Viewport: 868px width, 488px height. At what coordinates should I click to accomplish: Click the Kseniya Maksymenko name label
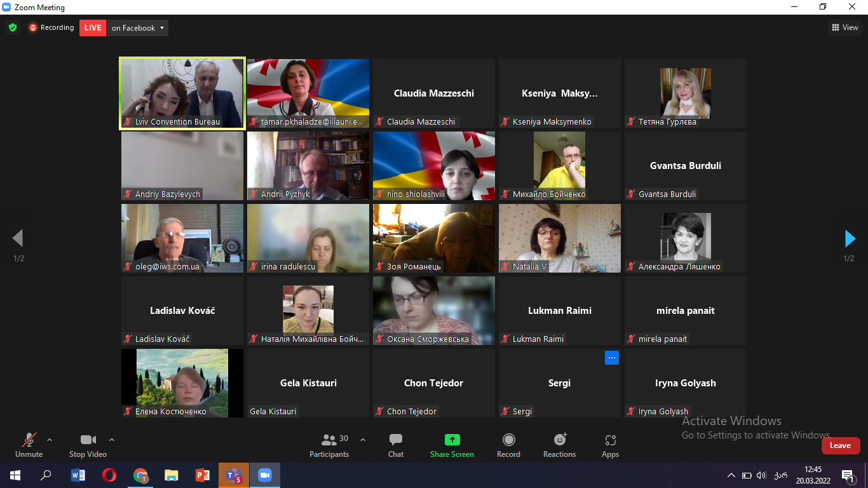(x=552, y=121)
